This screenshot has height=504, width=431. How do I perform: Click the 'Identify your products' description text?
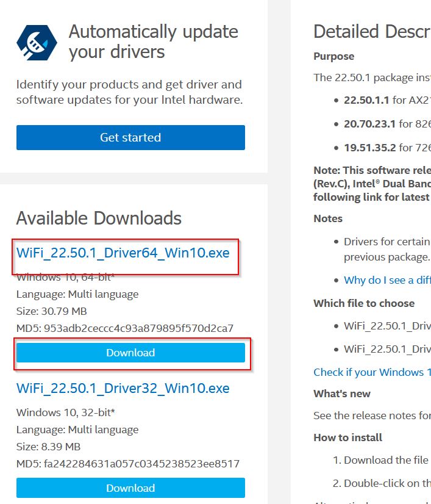tap(129, 92)
